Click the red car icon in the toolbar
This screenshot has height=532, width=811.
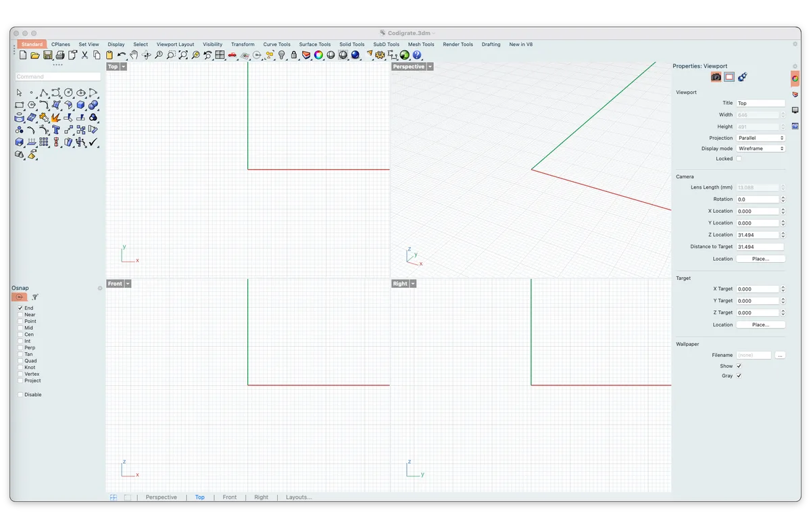[x=232, y=55]
